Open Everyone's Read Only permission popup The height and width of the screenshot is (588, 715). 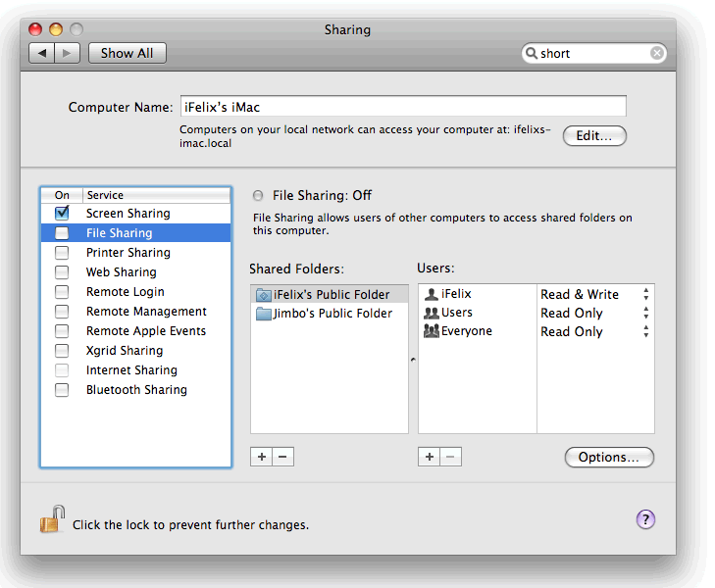tap(645, 331)
